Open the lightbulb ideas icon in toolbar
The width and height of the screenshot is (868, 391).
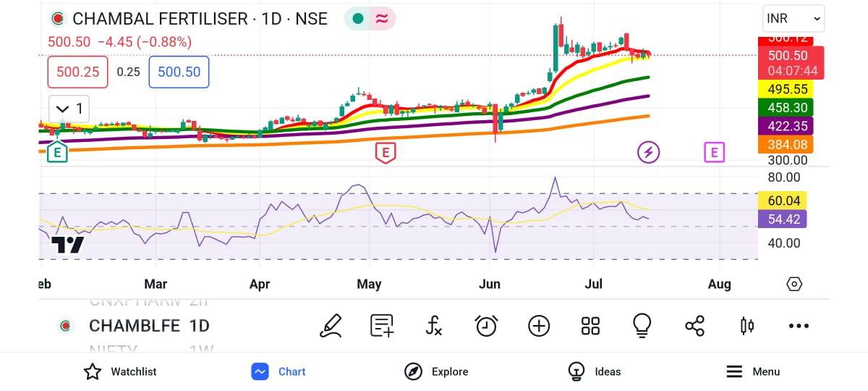pos(642,326)
